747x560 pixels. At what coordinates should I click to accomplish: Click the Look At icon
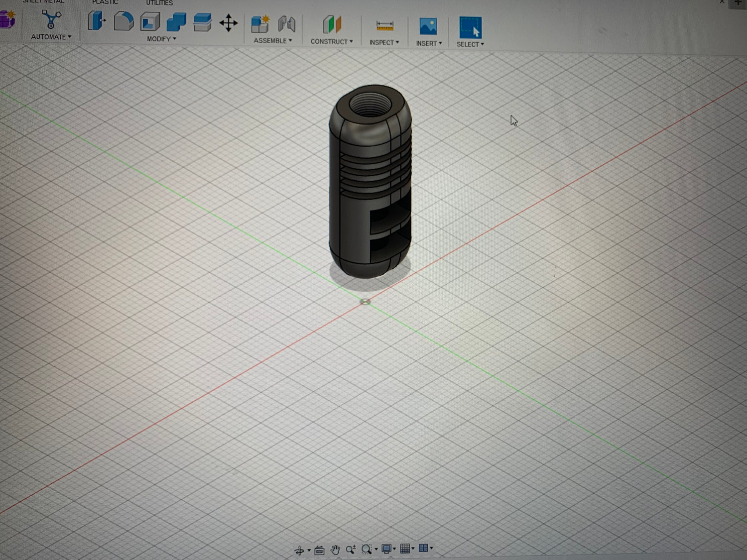319,550
